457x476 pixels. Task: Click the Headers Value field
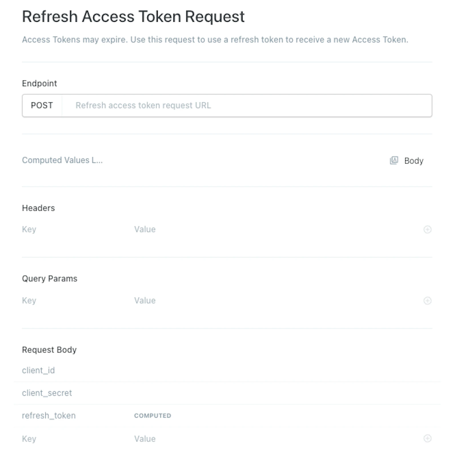pyautogui.click(x=277, y=229)
